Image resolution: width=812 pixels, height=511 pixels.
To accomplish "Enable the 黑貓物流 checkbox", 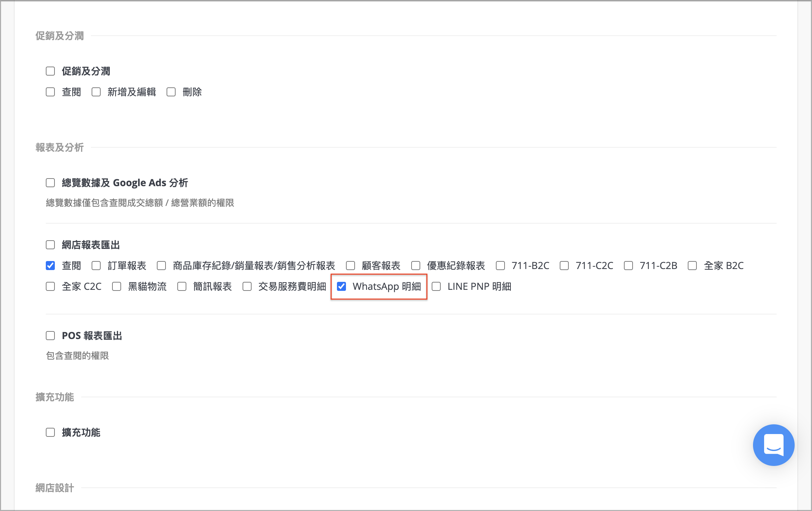I will pos(117,286).
